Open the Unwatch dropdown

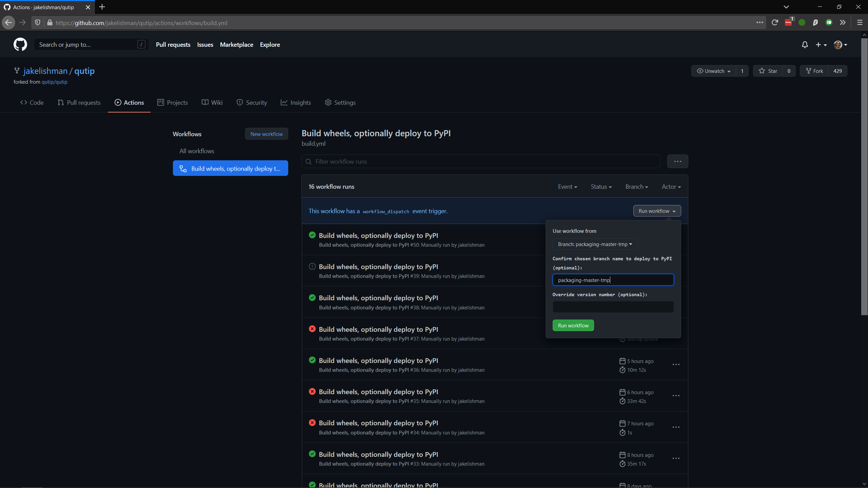pos(713,71)
